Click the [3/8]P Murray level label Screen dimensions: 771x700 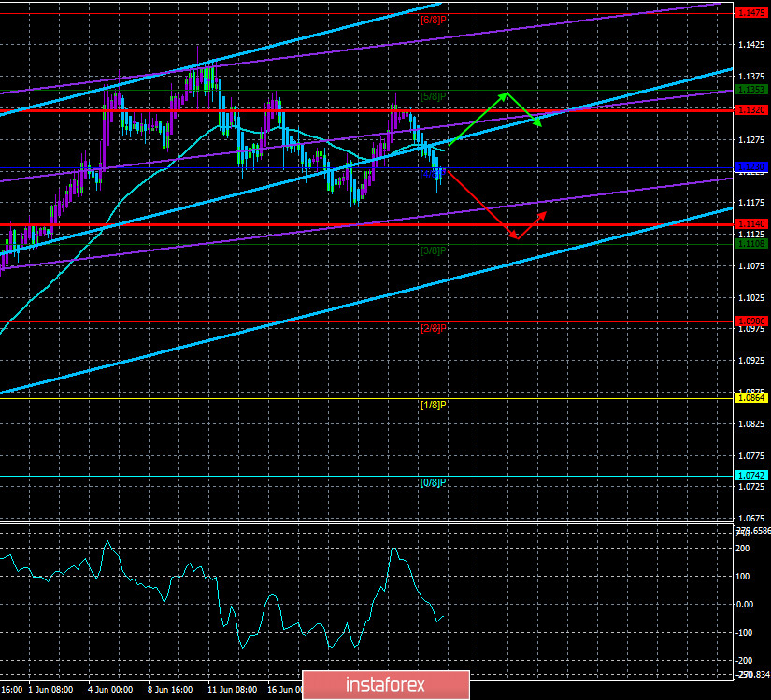[435, 250]
